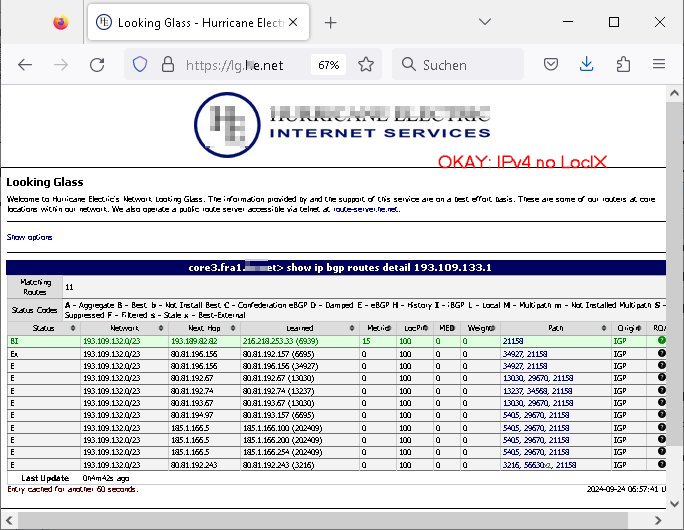The width and height of the screenshot is (684, 530).
Task: Click ROA icon in the Ex row
Action: (662, 353)
